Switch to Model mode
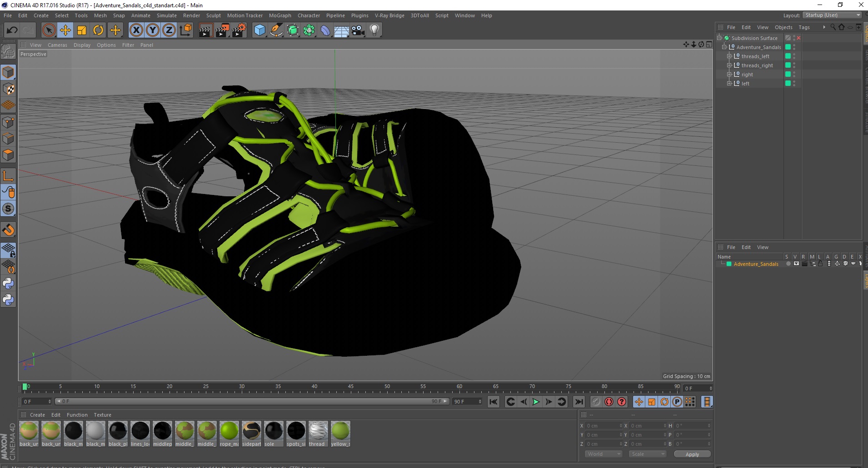The image size is (868, 468). (x=8, y=72)
